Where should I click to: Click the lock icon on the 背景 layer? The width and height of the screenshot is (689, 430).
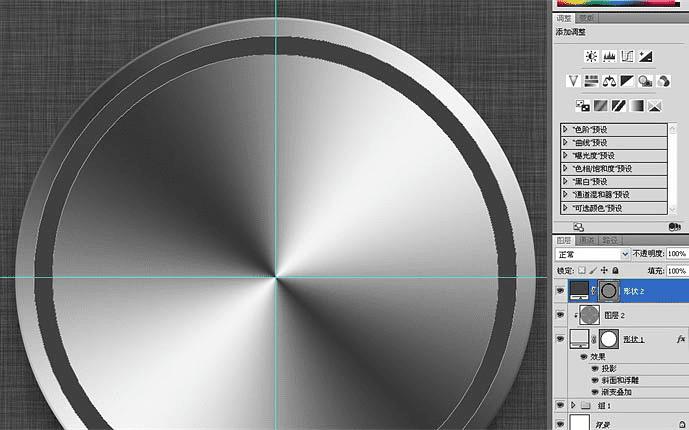(682, 424)
